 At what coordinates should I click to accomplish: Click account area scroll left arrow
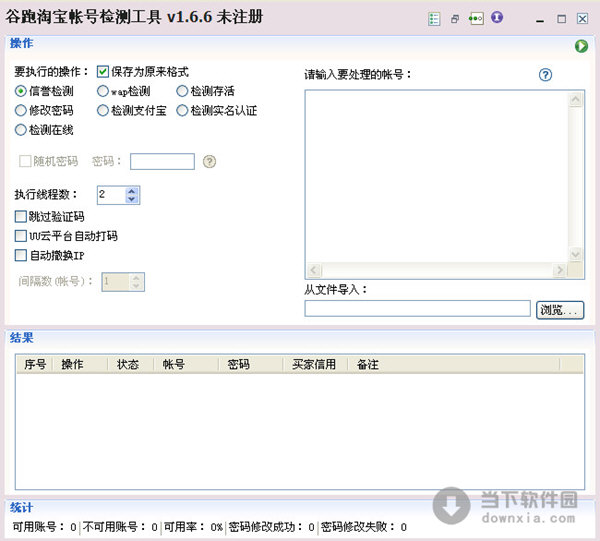(314, 270)
